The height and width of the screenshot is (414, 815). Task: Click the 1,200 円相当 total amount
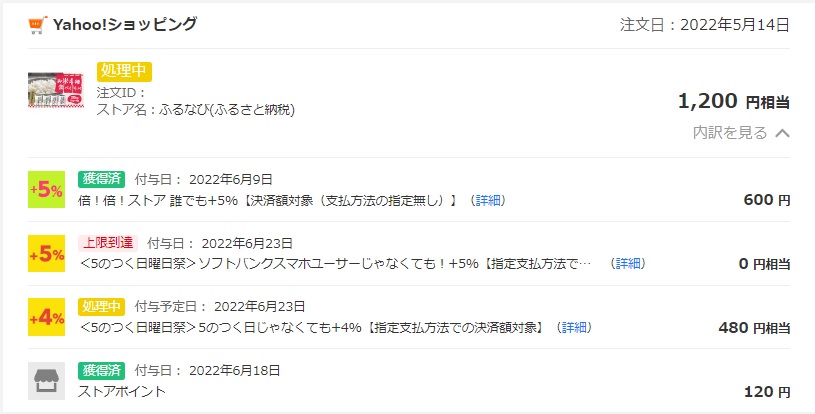734,101
